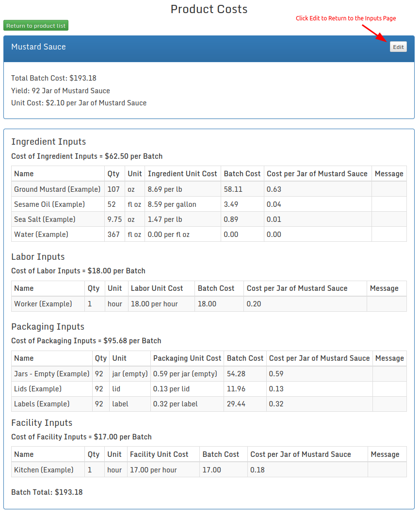The width and height of the screenshot is (420, 520).
Task: Click the Labor Unit Cost column header
Action: [x=157, y=288]
